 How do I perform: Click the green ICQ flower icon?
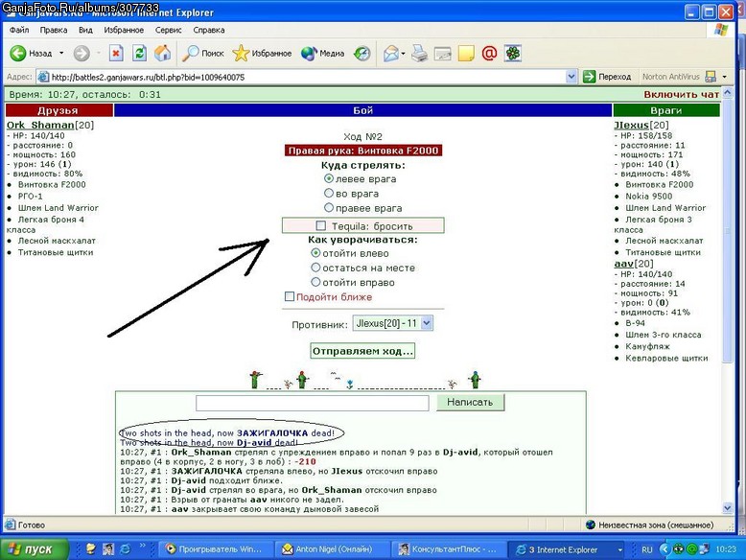click(512, 54)
